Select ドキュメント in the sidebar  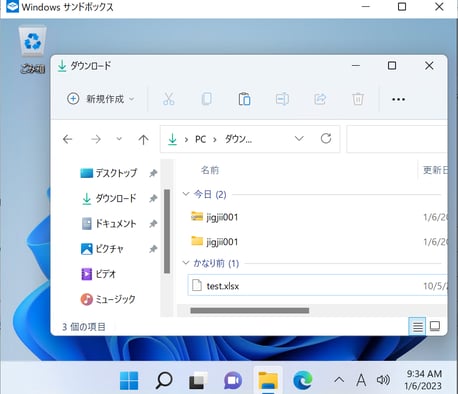[109, 223]
